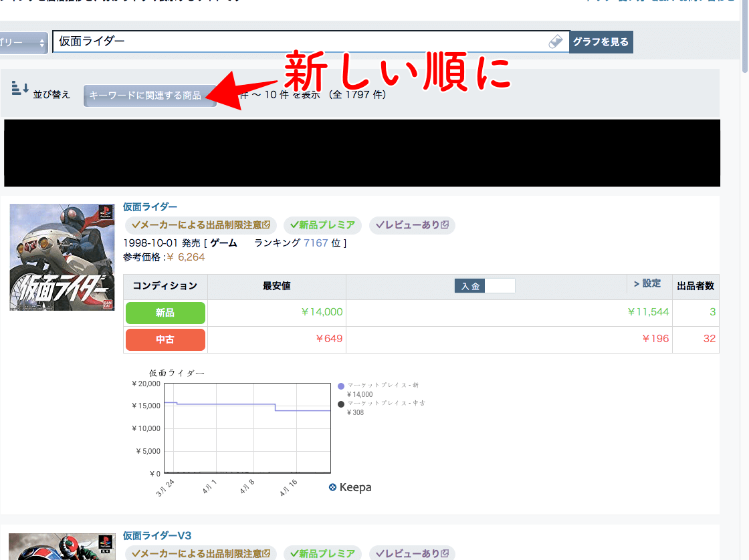The image size is (749, 560).
Task: Click the ranking number 7167 link
Action: point(316,243)
